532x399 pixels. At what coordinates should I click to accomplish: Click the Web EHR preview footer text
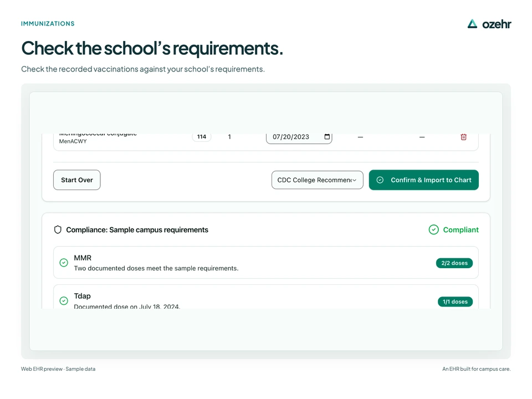point(58,369)
